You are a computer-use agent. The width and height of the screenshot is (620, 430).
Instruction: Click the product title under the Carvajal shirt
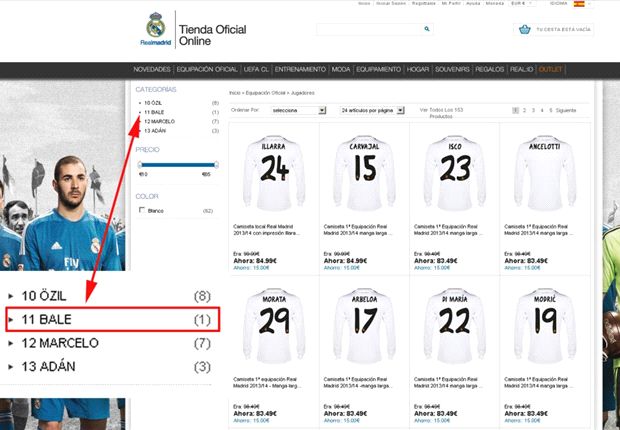pos(358,230)
